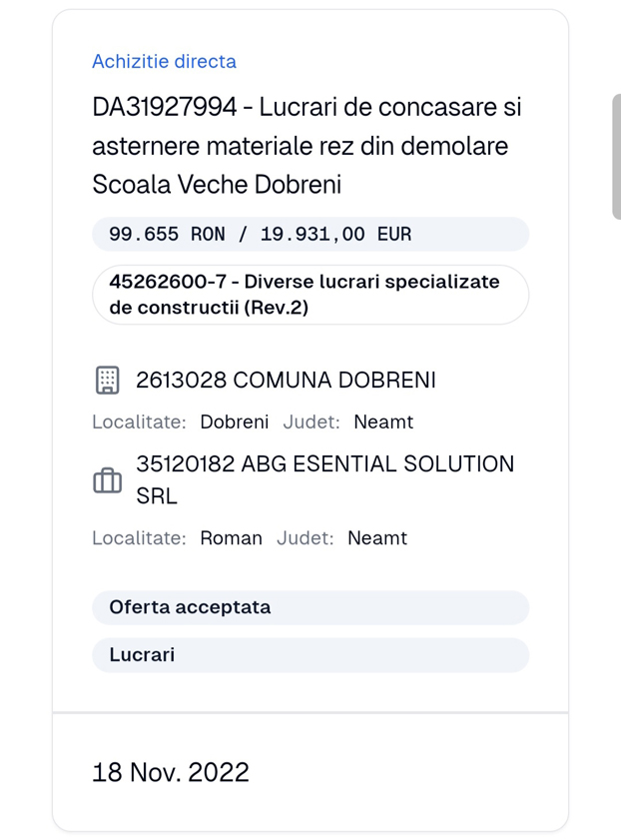Screen dimensions: 621x840
Task: Select the 99.655 RON price badge
Action: coord(310,234)
